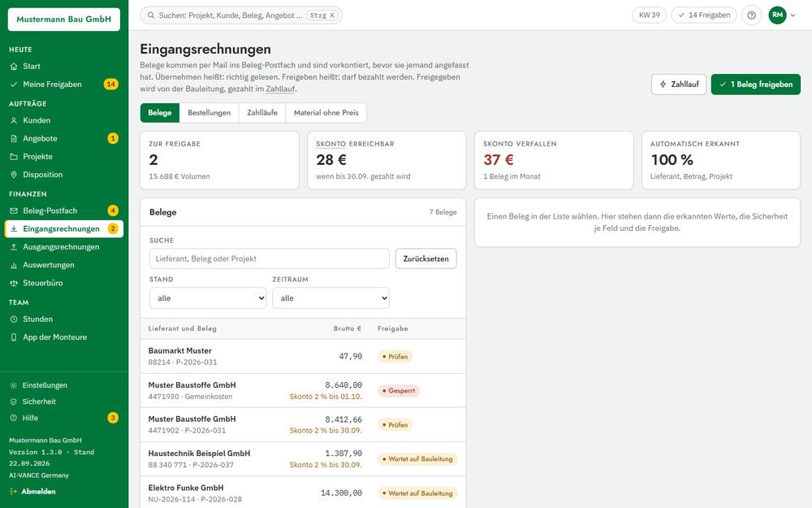The height and width of the screenshot is (508, 812).
Task: Click the 1 Beleg freigeben button
Action: tap(755, 84)
